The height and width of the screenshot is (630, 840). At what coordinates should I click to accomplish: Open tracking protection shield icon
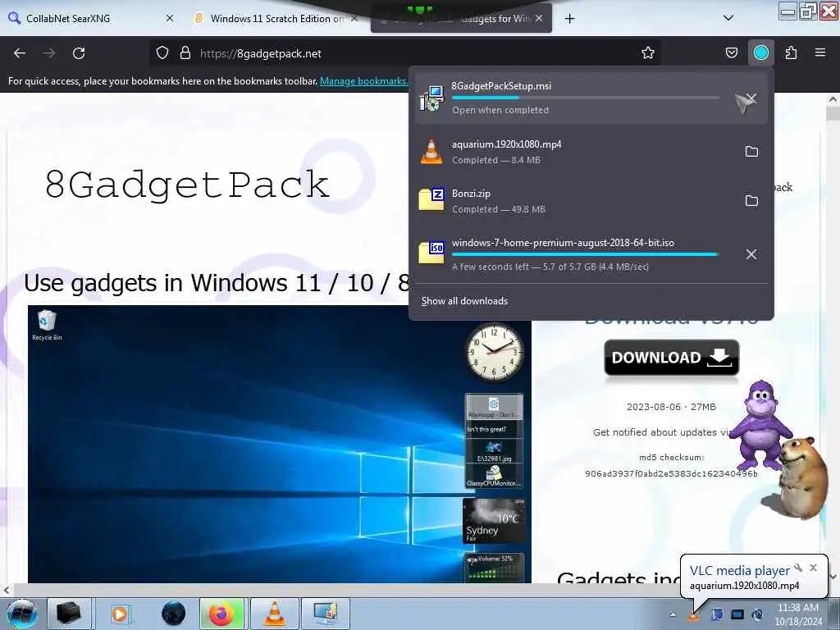coord(162,53)
